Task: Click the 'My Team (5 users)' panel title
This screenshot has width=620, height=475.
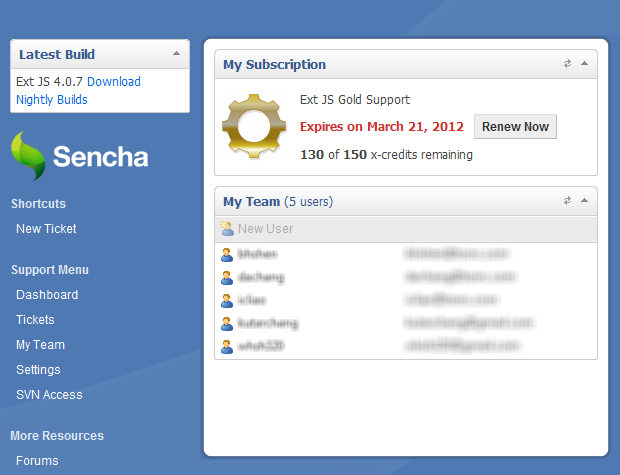Action: point(278,202)
